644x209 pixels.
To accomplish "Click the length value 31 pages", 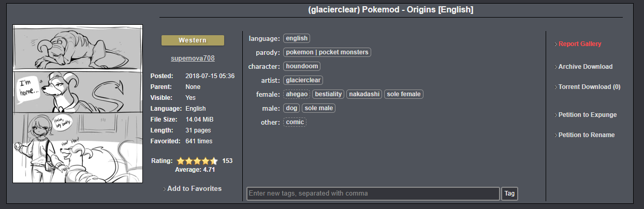I will pyautogui.click(x=198, y=130).
